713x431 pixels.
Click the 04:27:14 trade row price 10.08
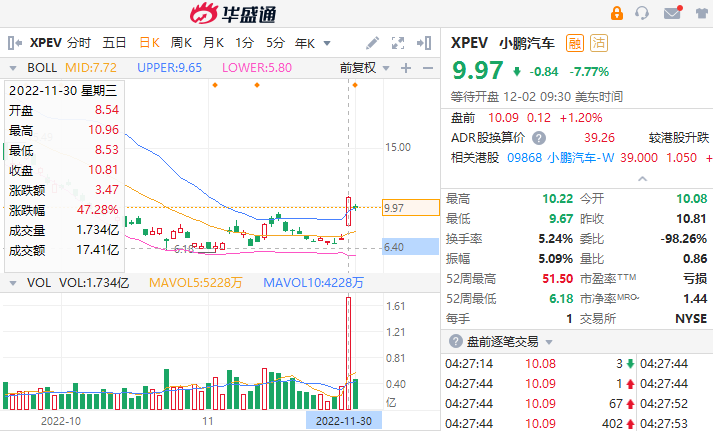540,364
